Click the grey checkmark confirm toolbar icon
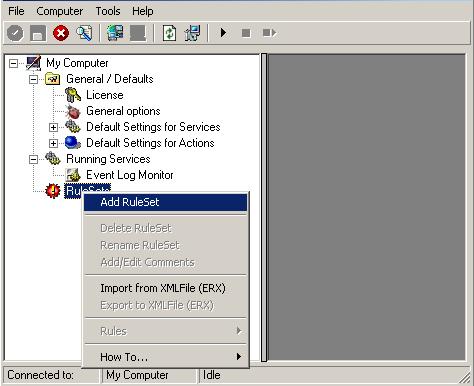The height and width of the screenshot is (386, 474). (15, 33)
